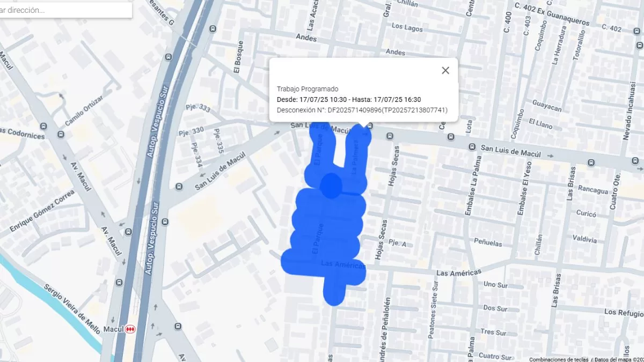
Task: Select bus stop above Las Brisas on San Luis de Macúl
Action: click(x=591, y=162)
